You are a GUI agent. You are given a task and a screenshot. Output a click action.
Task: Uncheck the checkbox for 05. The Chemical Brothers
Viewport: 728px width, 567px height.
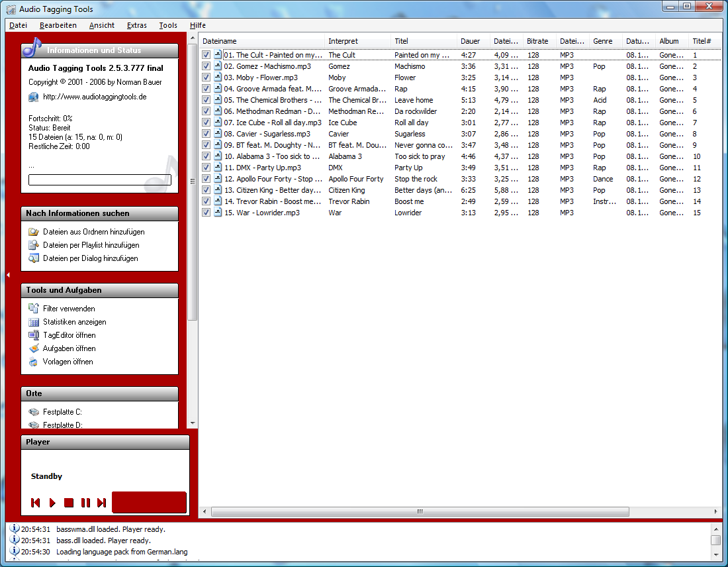[206, 100]
